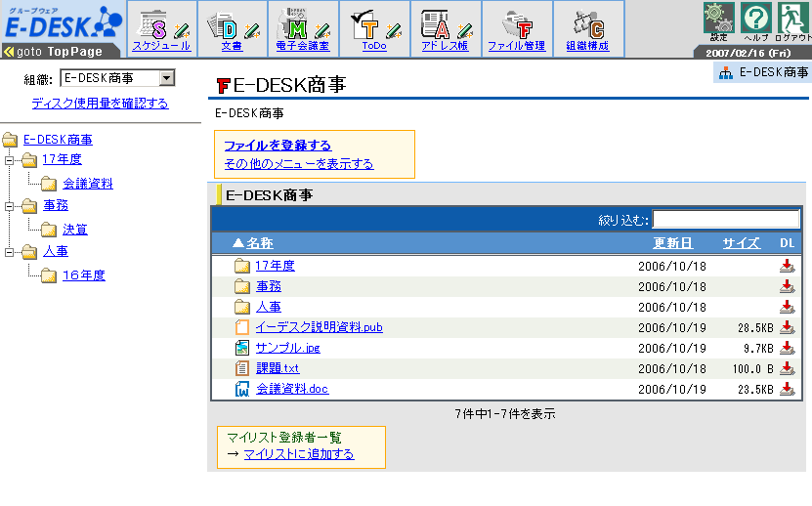Click the root E-DESK商事 folder icon in tree
This screenshot has width=812, height=506.
10,140
